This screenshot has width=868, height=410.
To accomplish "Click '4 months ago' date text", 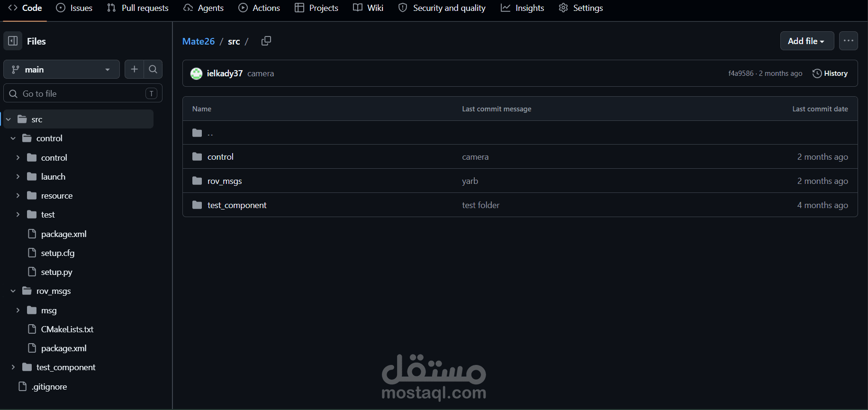I will tap(823, 205).
